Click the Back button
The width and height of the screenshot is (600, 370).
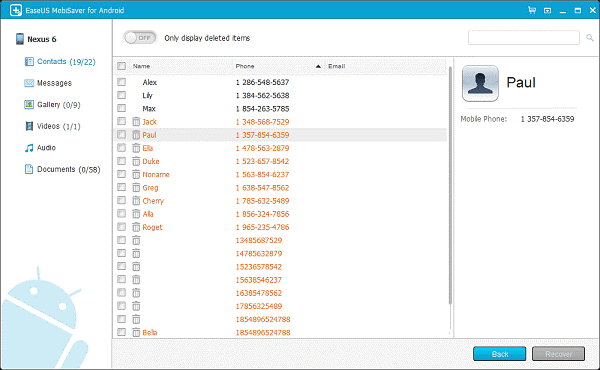pos(499,354)
